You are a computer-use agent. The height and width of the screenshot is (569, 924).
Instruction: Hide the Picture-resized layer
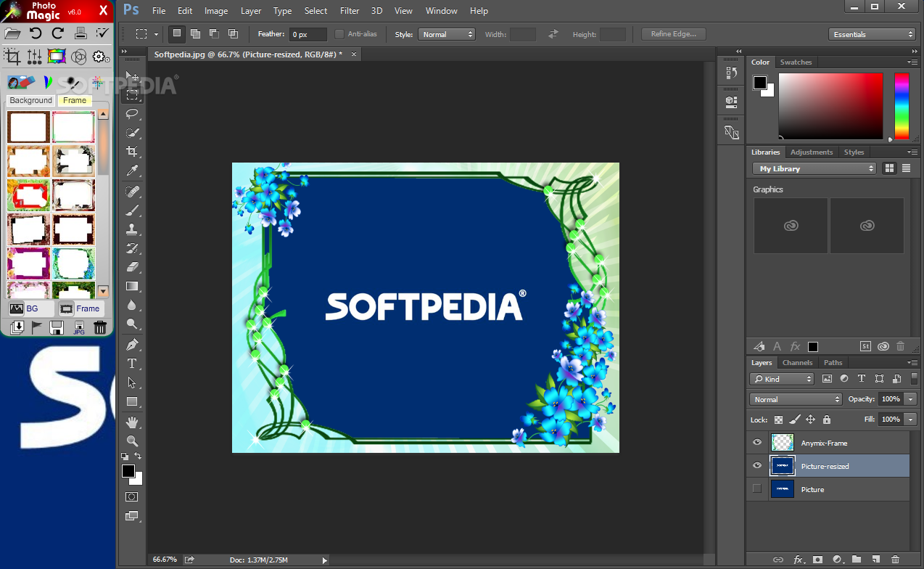coord(757,466)
